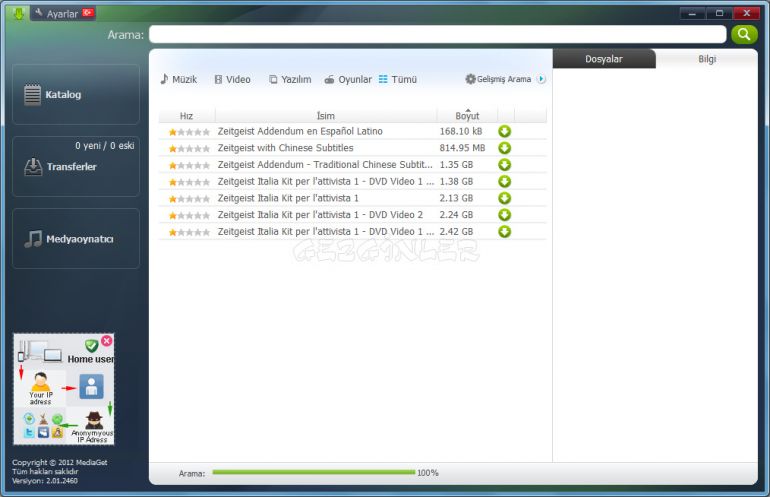
Task: Click star rating of the 814.95 MB result
Action: point(189,148)
